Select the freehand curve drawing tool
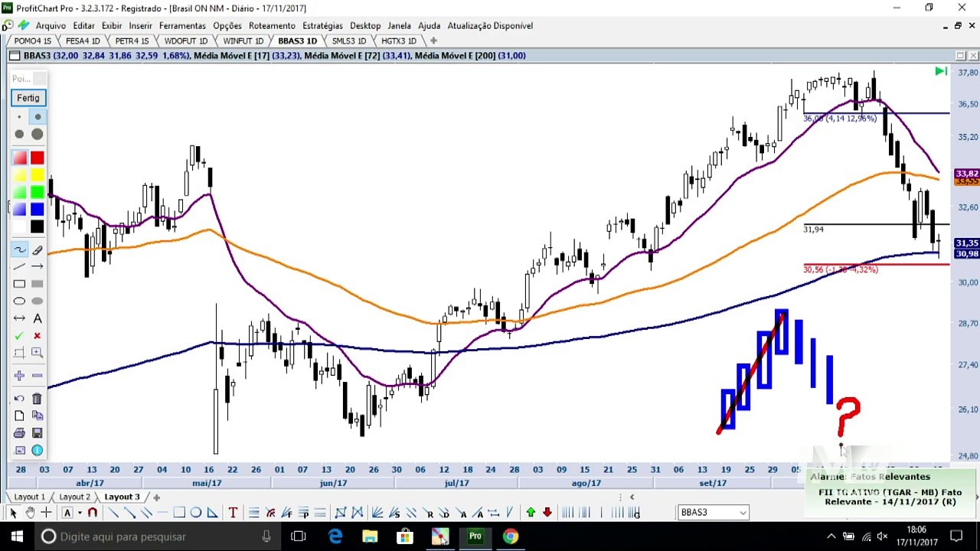 [x=19, y=250]
